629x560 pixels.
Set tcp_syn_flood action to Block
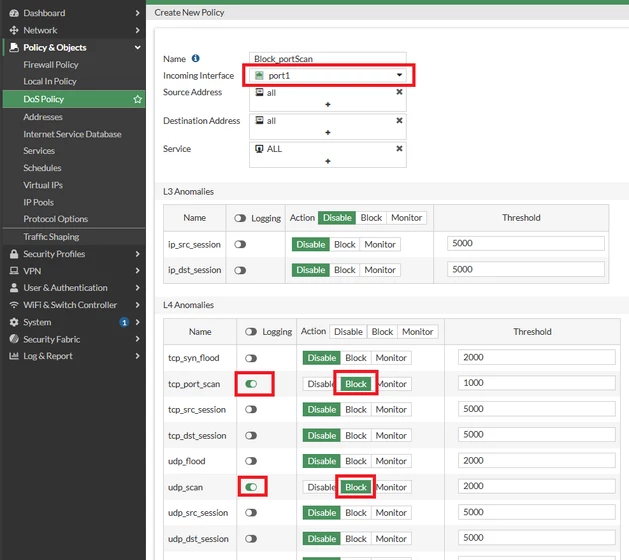(x=356, y=358)
